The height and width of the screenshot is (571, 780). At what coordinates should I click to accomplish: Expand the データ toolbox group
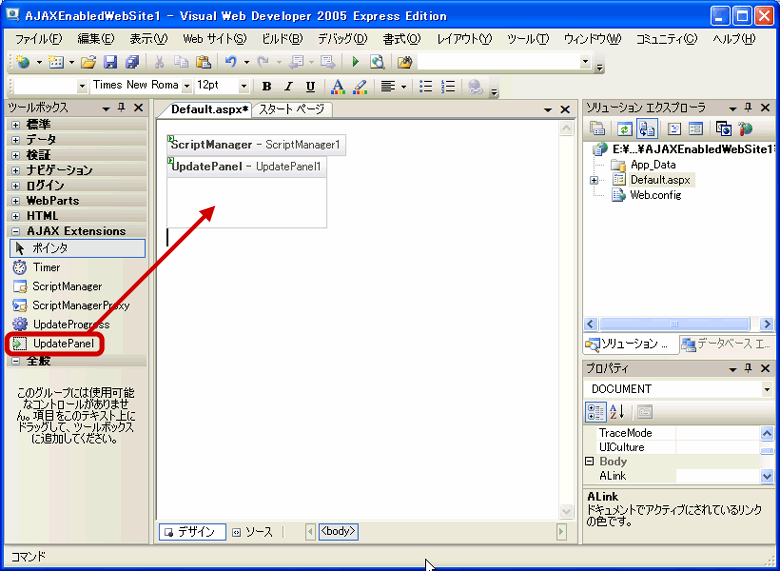16,140
